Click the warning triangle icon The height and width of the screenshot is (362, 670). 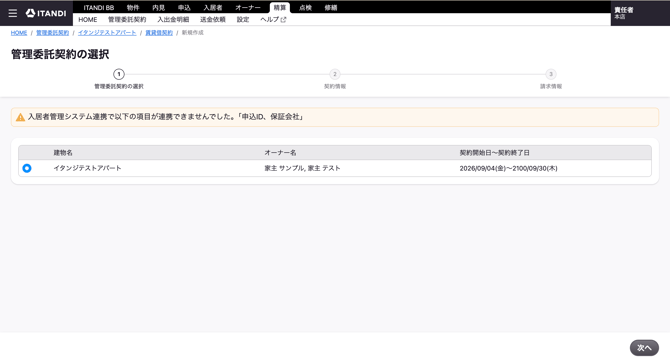point(20,117)
